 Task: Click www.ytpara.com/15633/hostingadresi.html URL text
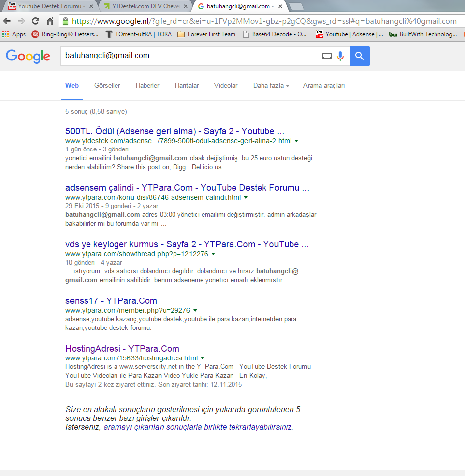tap(131, 358)
